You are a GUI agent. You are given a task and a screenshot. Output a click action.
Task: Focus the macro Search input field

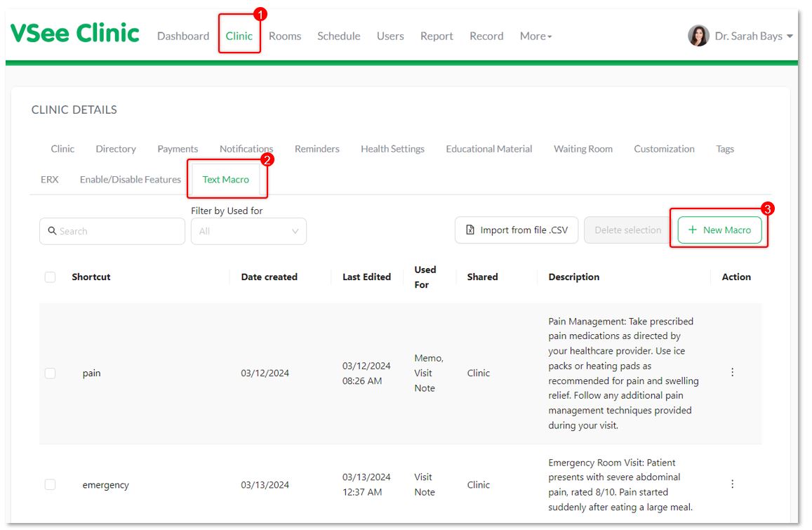(x=112, y=231)
